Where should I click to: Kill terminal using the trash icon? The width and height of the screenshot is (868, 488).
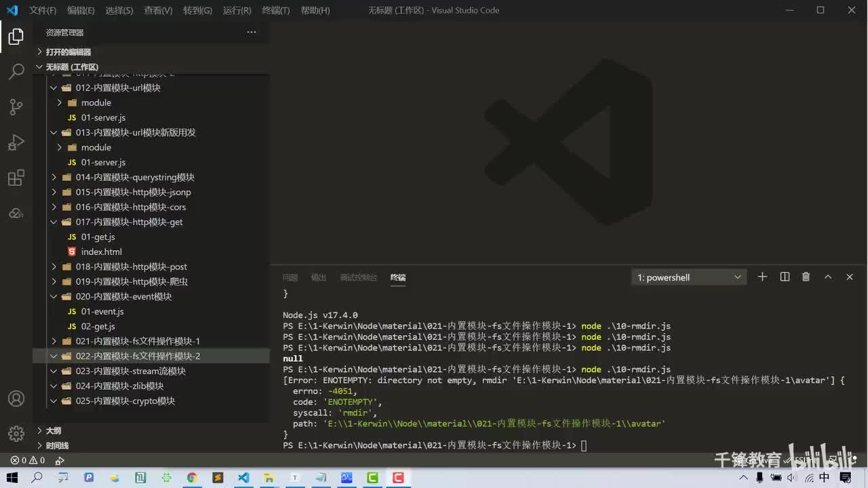pos(806,277)
